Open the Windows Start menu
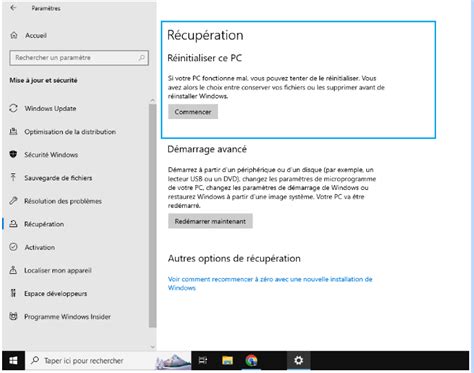 pyautogui.click(x=13, y=360)
